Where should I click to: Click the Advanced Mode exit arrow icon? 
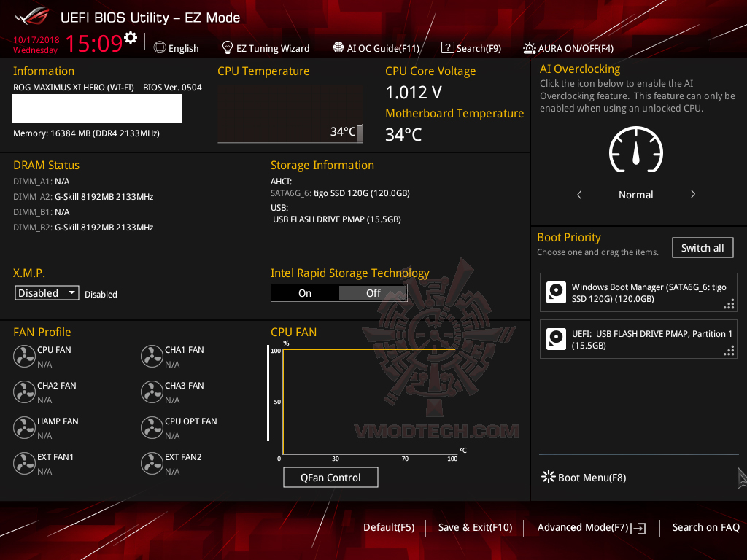coord(638,528)
